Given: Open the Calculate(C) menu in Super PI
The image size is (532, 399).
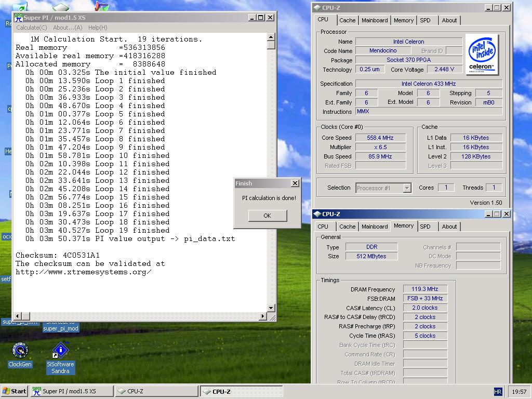Looking at the screenshot, I should click(32, 28).
